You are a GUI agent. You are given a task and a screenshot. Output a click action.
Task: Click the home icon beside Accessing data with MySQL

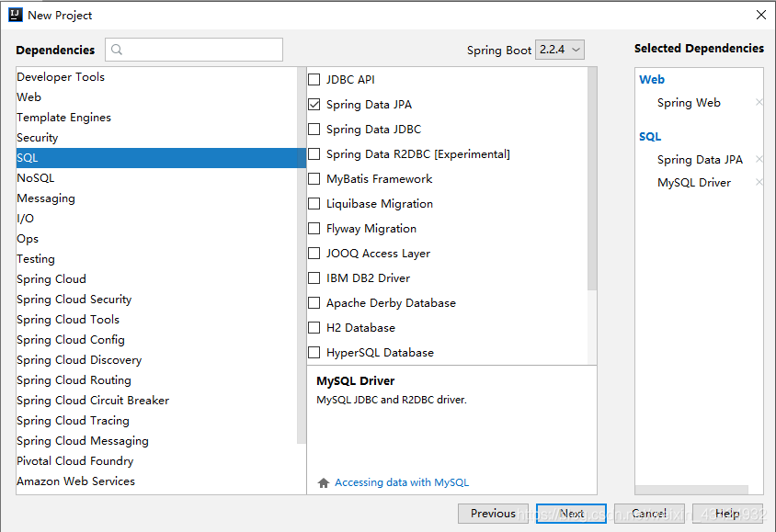tap(324, 482)
